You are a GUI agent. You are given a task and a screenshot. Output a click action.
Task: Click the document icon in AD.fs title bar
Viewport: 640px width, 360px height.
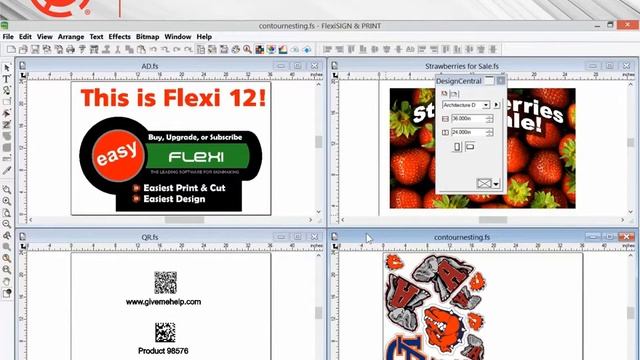click(23, 66)
